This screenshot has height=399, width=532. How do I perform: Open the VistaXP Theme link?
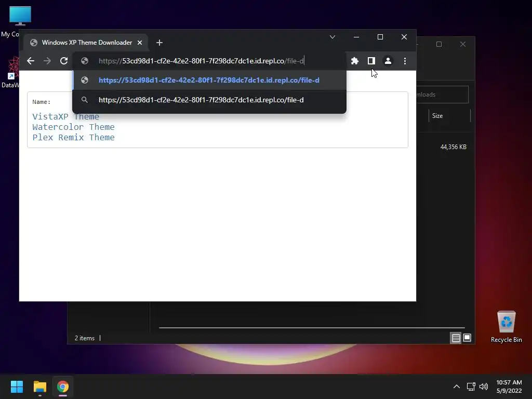click(x=65, y=117)
